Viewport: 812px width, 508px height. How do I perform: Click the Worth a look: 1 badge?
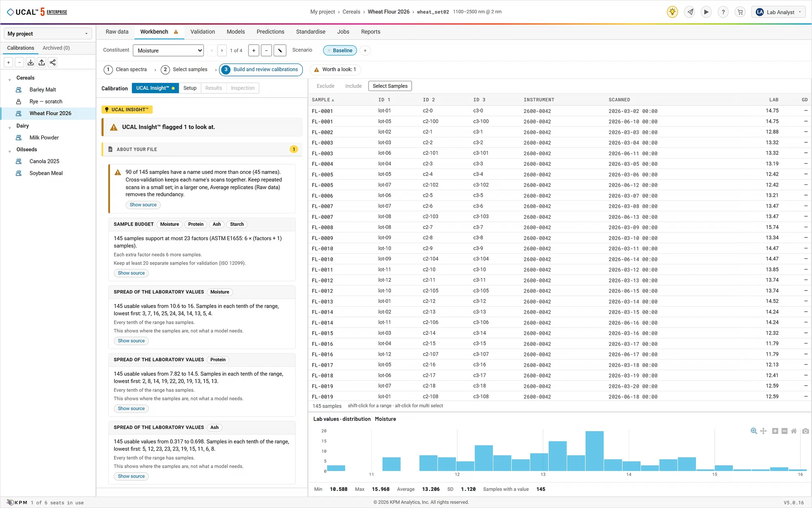click(x=335, y=69)
